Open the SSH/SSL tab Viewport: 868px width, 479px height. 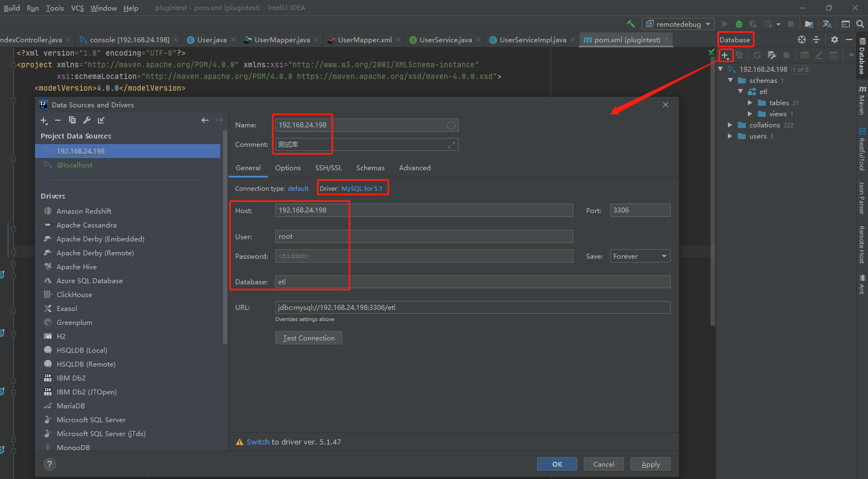329,168
